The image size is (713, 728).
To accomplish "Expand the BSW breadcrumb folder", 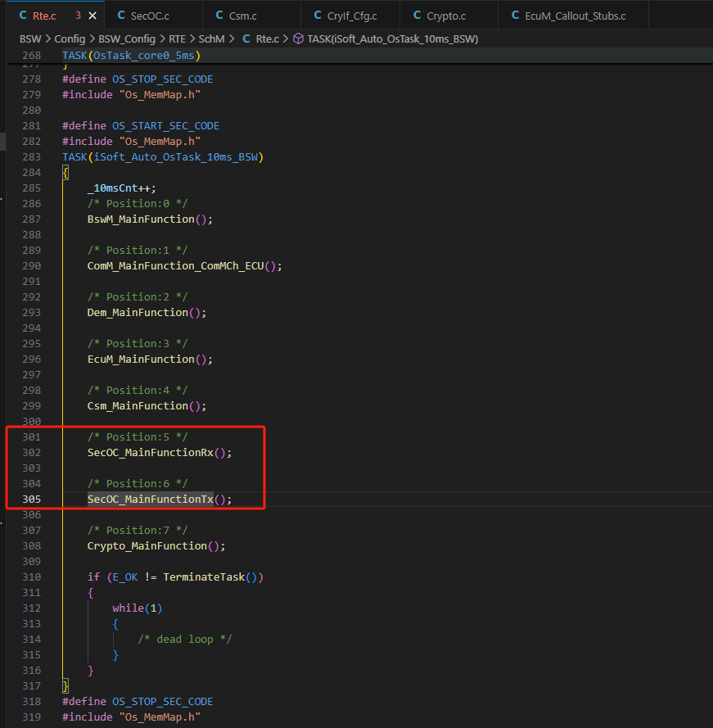I will click(31, 38).
